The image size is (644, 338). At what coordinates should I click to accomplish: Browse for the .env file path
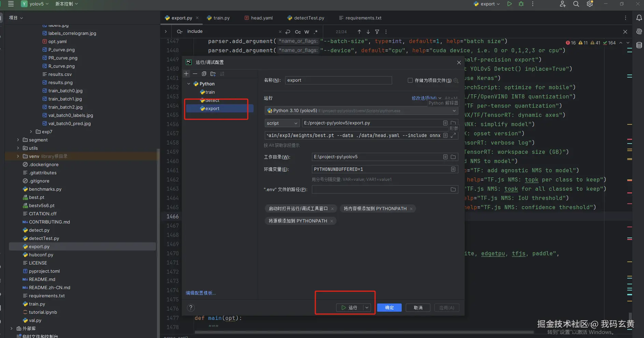pos(453,189)
